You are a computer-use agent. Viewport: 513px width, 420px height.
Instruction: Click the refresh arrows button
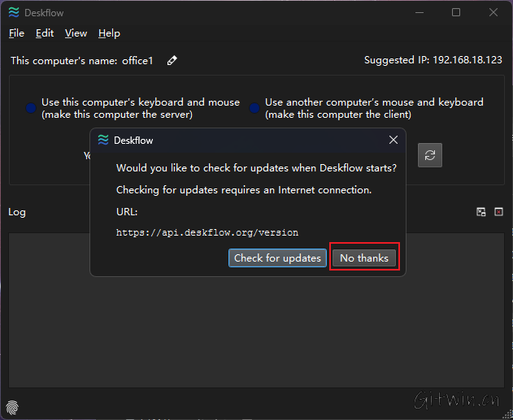(x=430, y=155)
